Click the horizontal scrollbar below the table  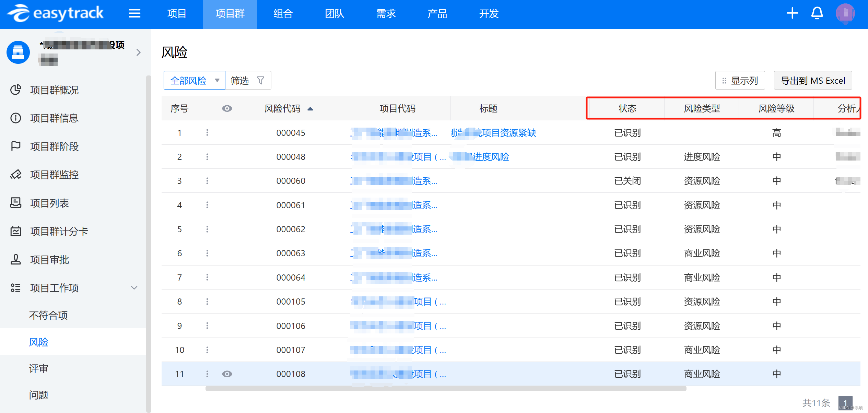pos(446,389)
